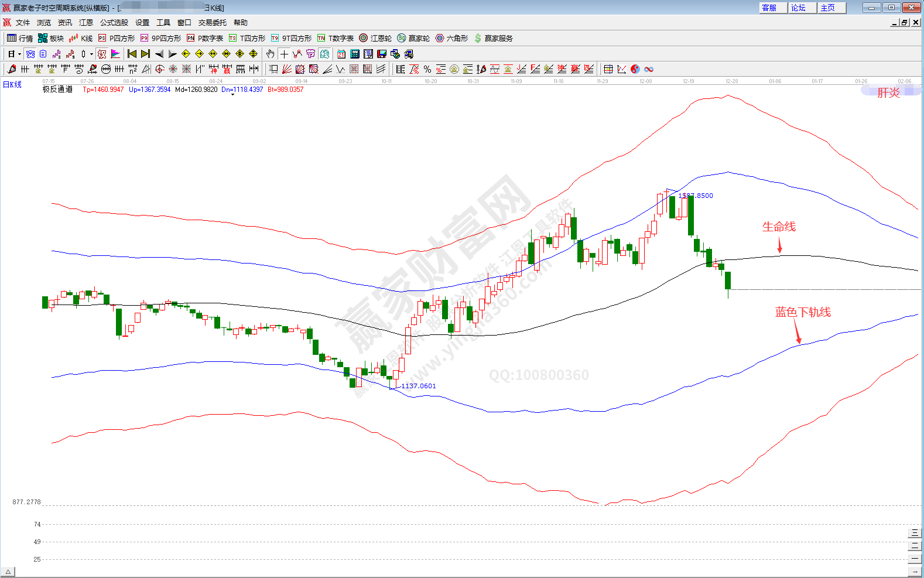Image resolution: width=924 pixels, height=578 pixels.
Task: Select the percent (%) drawing tool
Action: point(427,69)
